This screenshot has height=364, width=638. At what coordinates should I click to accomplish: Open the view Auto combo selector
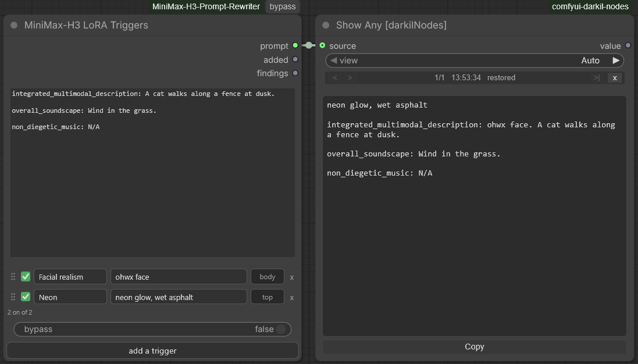click(x=475, y=60)
